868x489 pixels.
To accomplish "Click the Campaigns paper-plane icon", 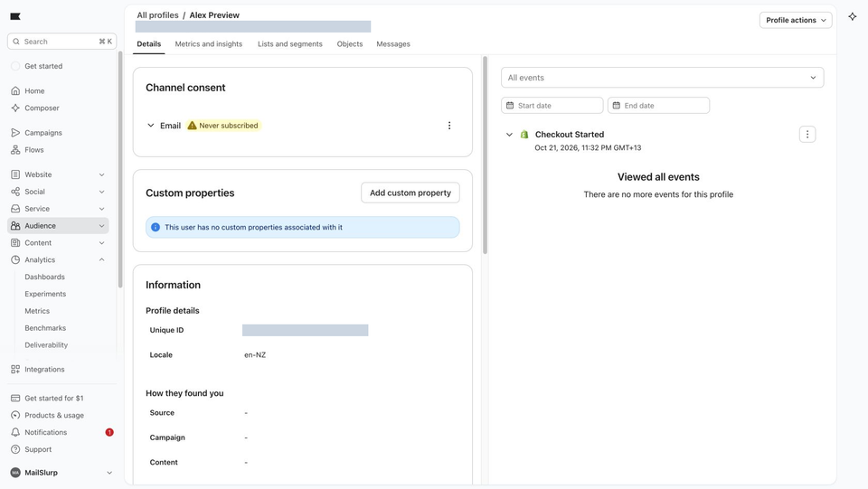I will tap(15, 133).
